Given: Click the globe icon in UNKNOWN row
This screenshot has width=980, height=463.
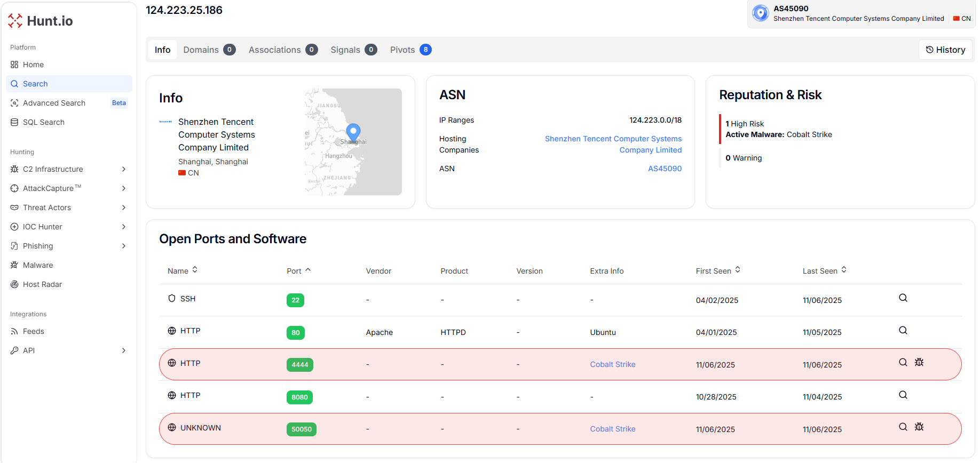Looking at the screenshot, I should pos(172,427).
